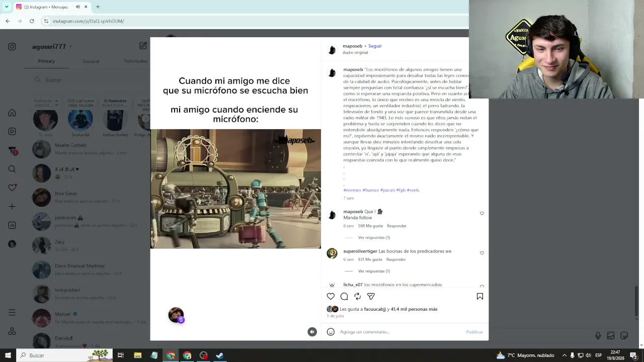Screen dimensions: 644x362
Task: Like the post with the heart icon
Action: click(x=331, y=297)
